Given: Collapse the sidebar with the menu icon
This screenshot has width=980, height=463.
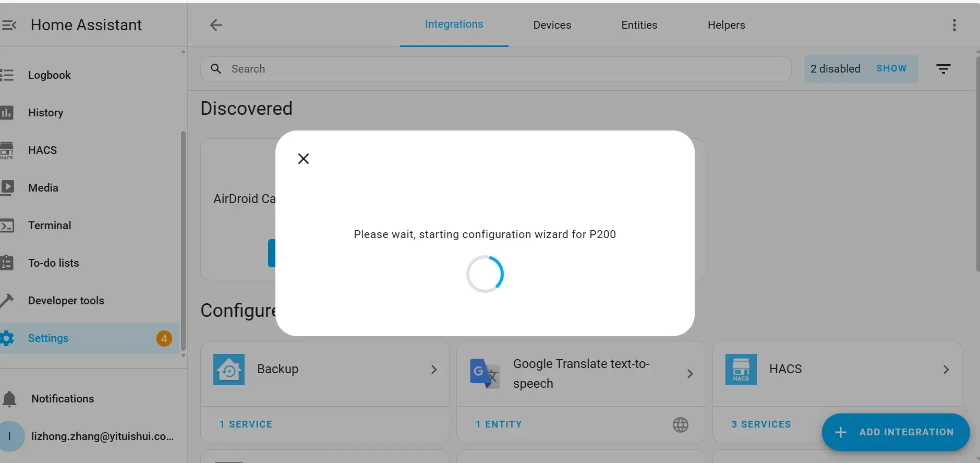Looking at the screenshot, I should pos(9,25).
